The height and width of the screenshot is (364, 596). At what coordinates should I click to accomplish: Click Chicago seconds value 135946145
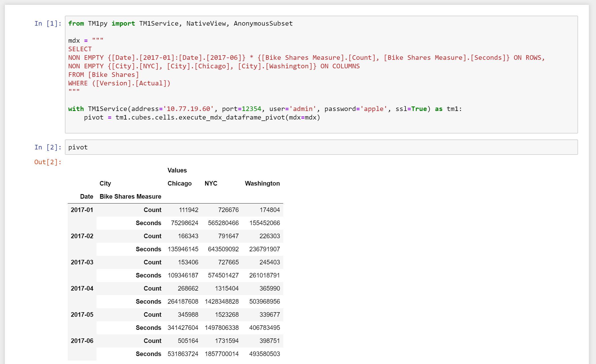[183, 249]
